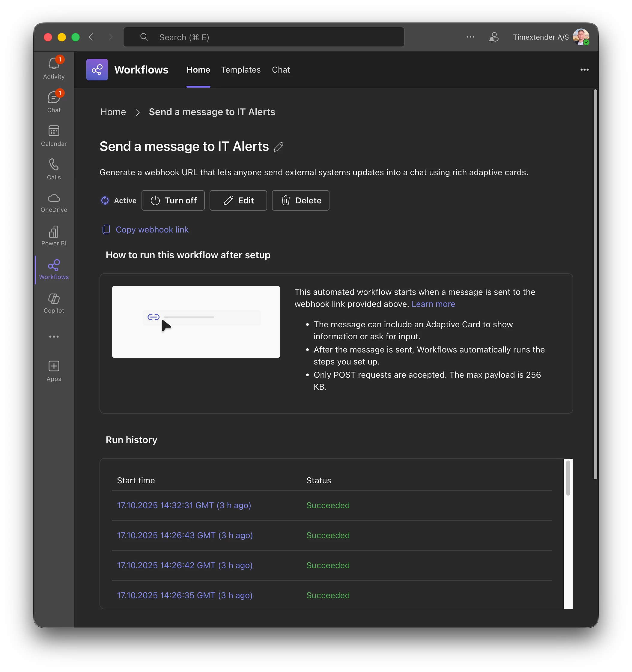Open settings and more in title bar
The width and height of the screenshot is (632, 672).
[470, 37]
